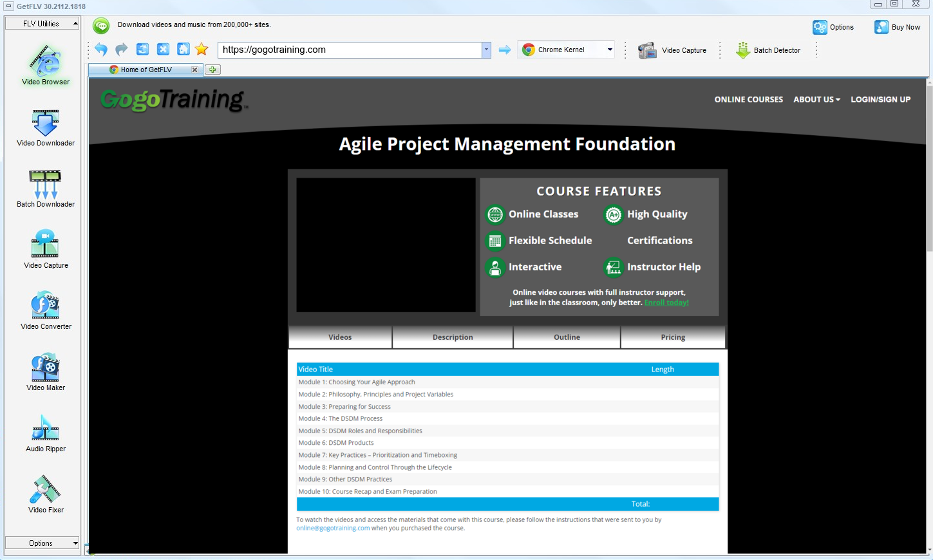Add a new browser tab
The width and height of the screenshot is (933, 560).
(x=212, y=70)
